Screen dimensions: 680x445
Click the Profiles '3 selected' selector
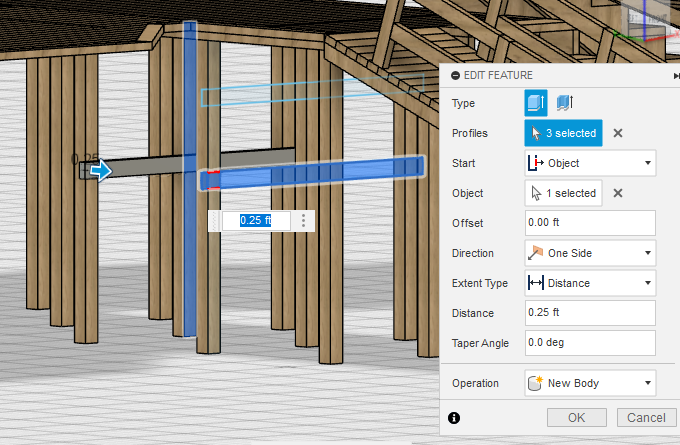coord(563,133)
